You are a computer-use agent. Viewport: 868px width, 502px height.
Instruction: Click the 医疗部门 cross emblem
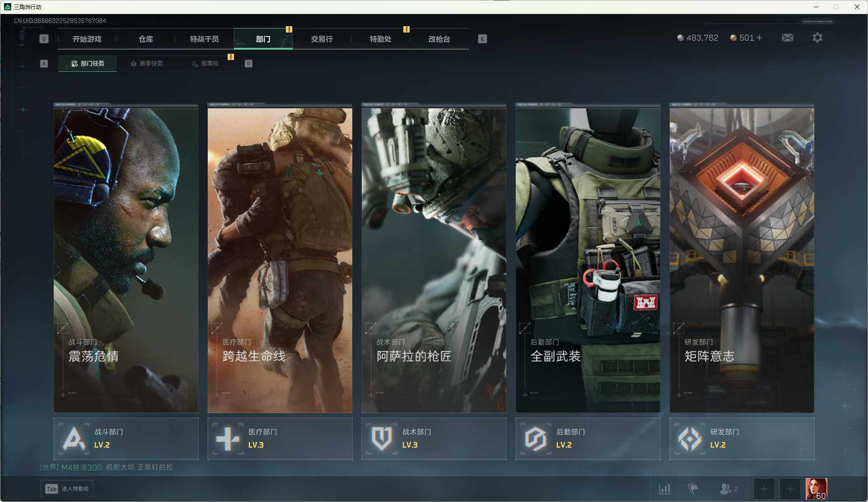228,438
